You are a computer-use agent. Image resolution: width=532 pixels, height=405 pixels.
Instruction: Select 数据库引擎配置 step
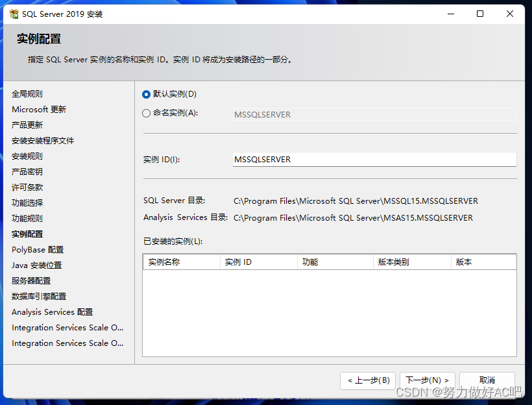(x=39, y=297)
